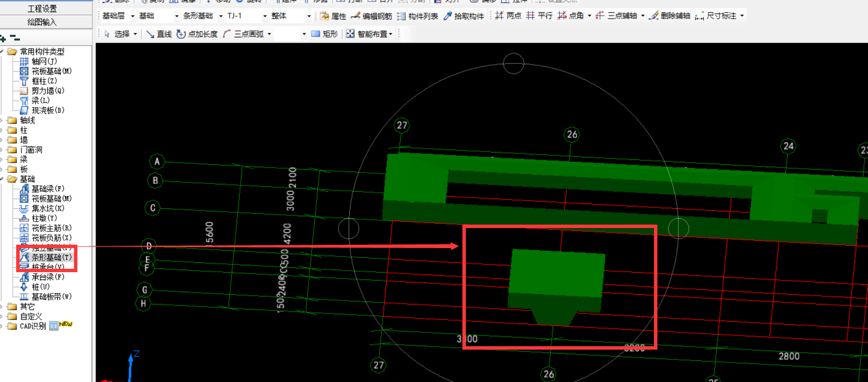Open the 三点画弧 dropdown arrow
This screenshot has height=382, width=868.
tap(269, 34)
